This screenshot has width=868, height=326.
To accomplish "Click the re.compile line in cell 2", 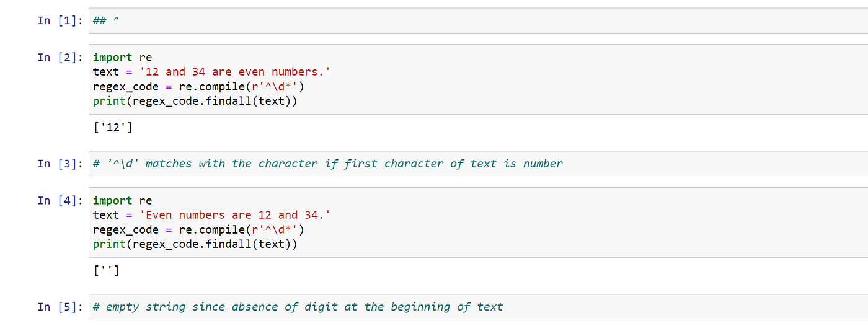I will pyautogui.click(x=198, y=86).
